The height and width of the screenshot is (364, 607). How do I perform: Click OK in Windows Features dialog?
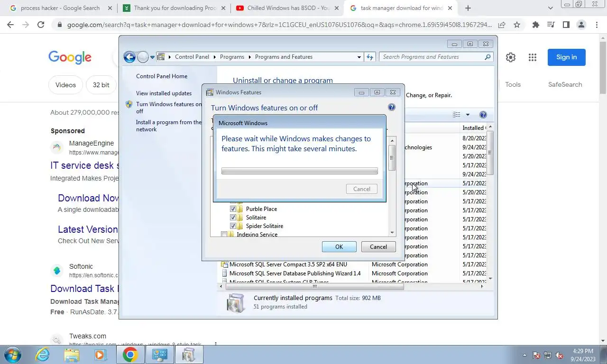coord(339,247)
